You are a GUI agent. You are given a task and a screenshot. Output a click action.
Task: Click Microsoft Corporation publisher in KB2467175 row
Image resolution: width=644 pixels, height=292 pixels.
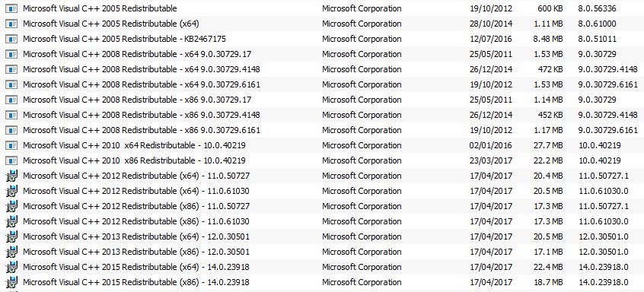coord(362,39)
